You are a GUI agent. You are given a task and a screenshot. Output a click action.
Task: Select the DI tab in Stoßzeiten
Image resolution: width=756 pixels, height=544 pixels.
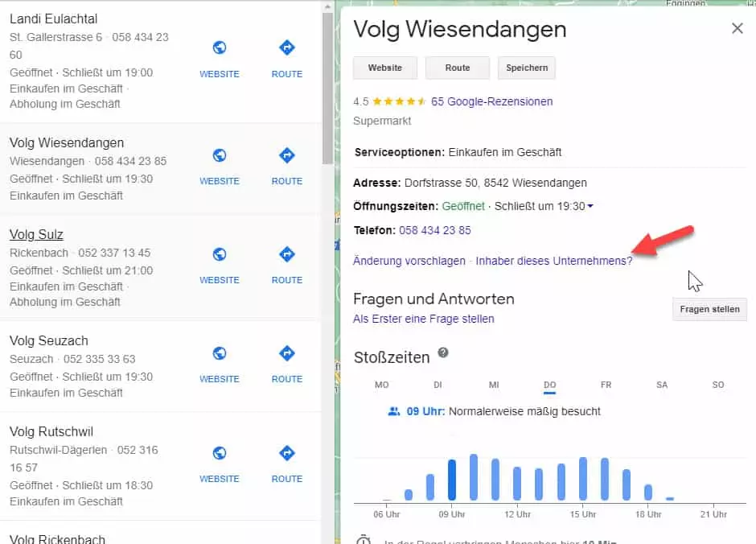click(438, 385)
